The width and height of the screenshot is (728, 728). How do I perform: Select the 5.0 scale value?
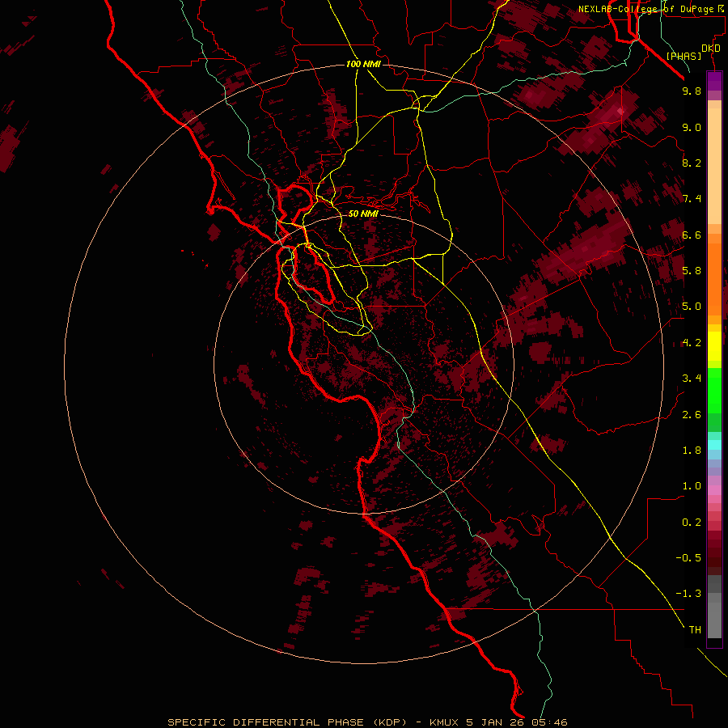692,307
